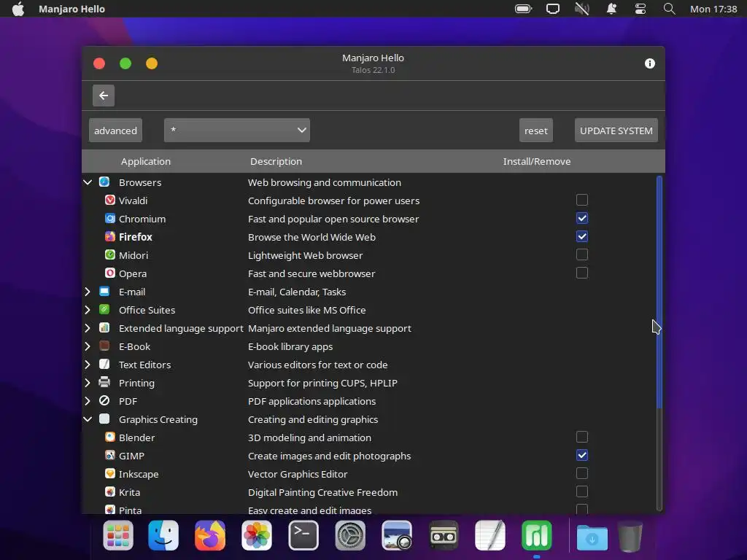Expand the PDF category

tap(88, 401)
